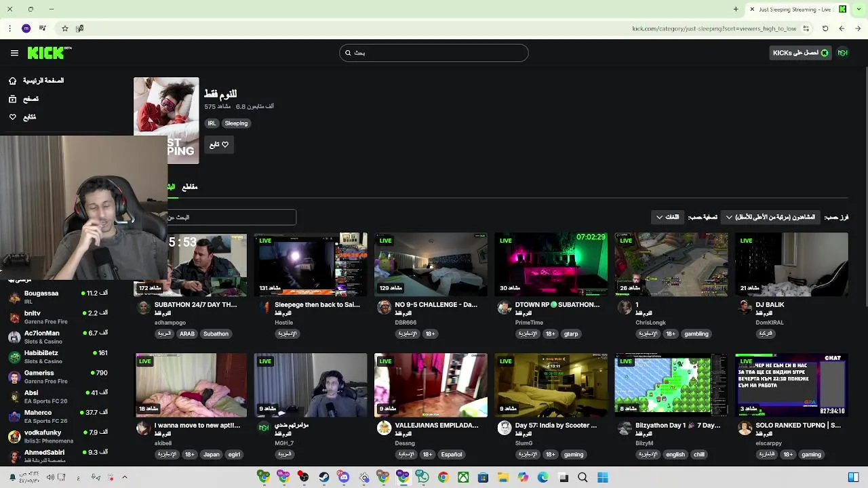The width and height of the screenshot is (868, 488).
Task: Open the Windows Start menu
Action: tap(603, 477)
